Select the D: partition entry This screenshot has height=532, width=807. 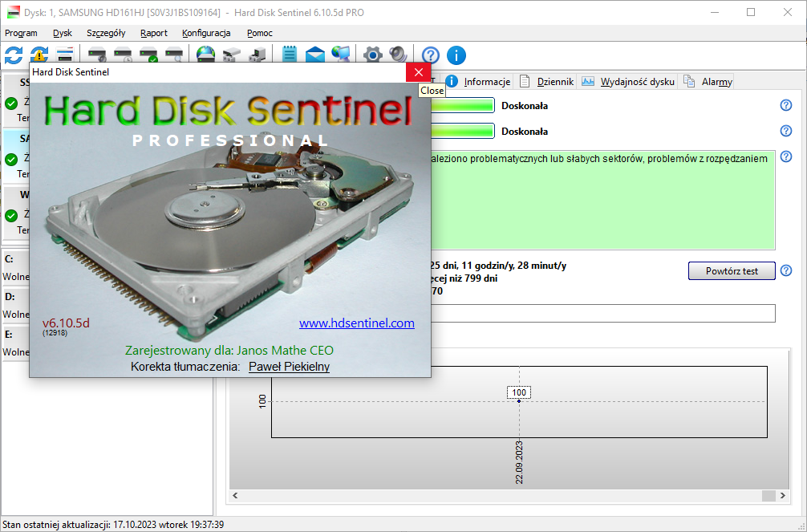pos(17,306)
